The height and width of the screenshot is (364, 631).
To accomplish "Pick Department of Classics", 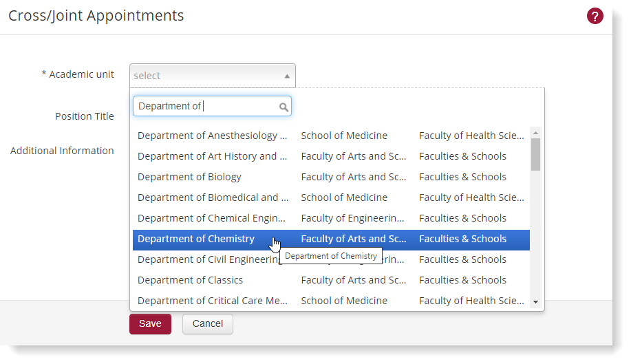I will (191, 280).
